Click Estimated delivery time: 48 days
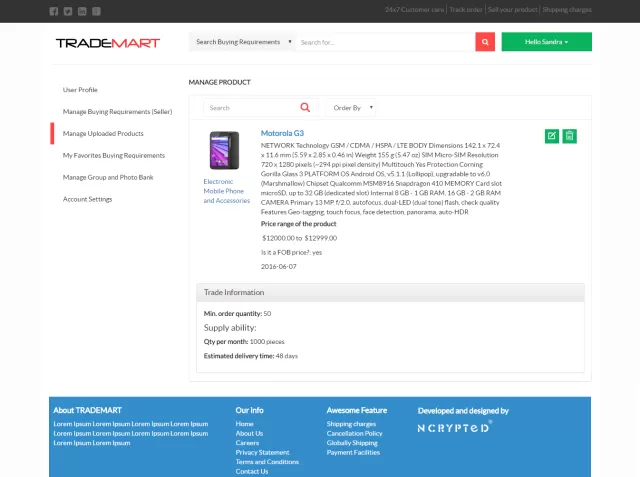The width and height of the screenshot is (640, 477). click(251, 356)
